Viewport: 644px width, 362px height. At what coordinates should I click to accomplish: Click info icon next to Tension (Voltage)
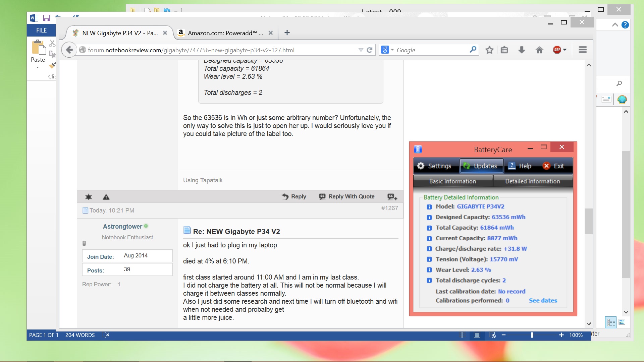429,259
